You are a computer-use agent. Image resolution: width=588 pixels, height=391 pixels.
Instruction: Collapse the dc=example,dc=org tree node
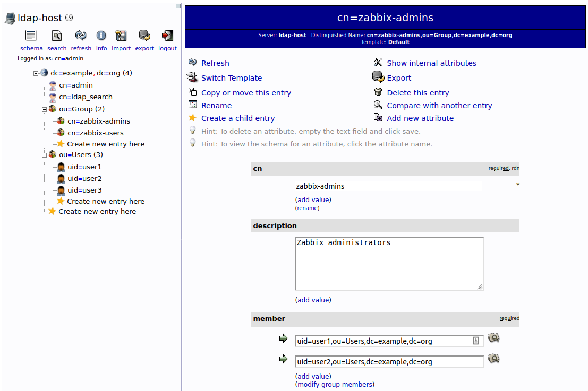(36, 73)
